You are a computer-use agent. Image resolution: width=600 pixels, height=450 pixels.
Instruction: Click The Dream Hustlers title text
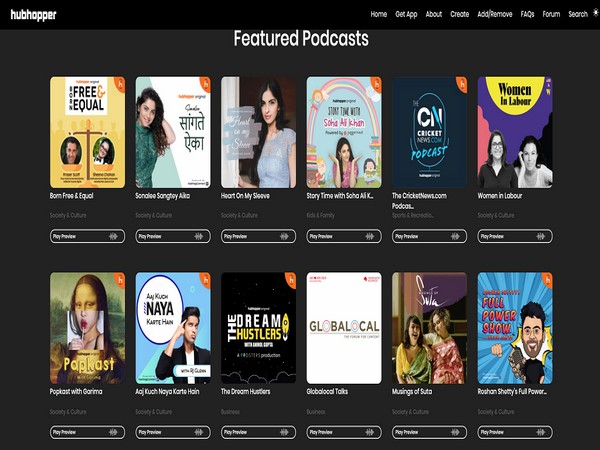[x=246, y=391]
